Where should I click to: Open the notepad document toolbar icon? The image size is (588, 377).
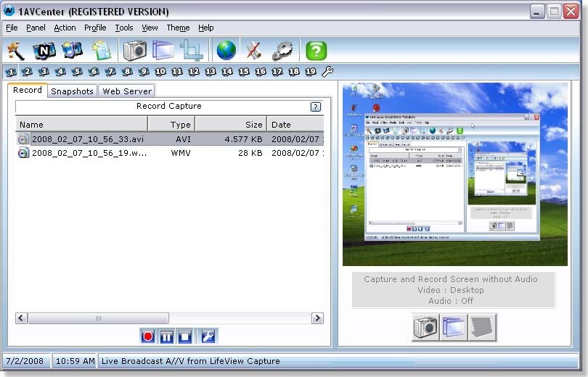click(x=102, y=51)
